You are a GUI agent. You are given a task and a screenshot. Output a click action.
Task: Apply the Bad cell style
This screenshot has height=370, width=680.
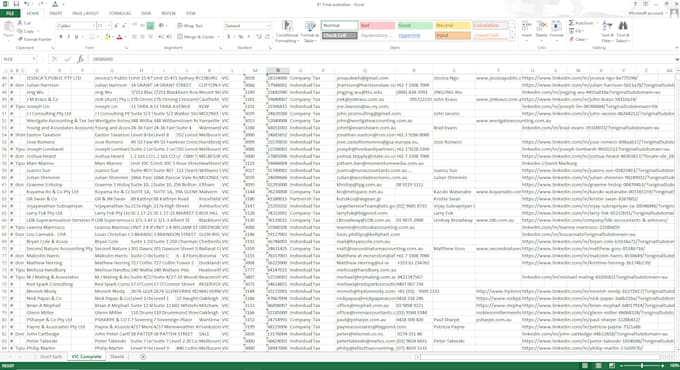(x=377, y=26)
